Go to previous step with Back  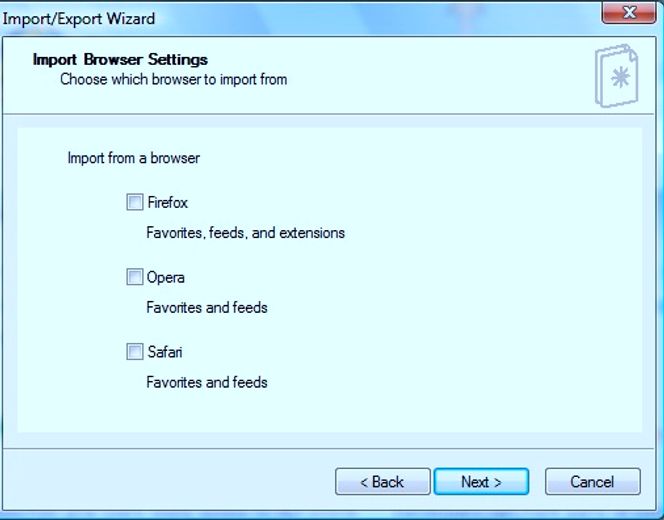coord(383,481)
